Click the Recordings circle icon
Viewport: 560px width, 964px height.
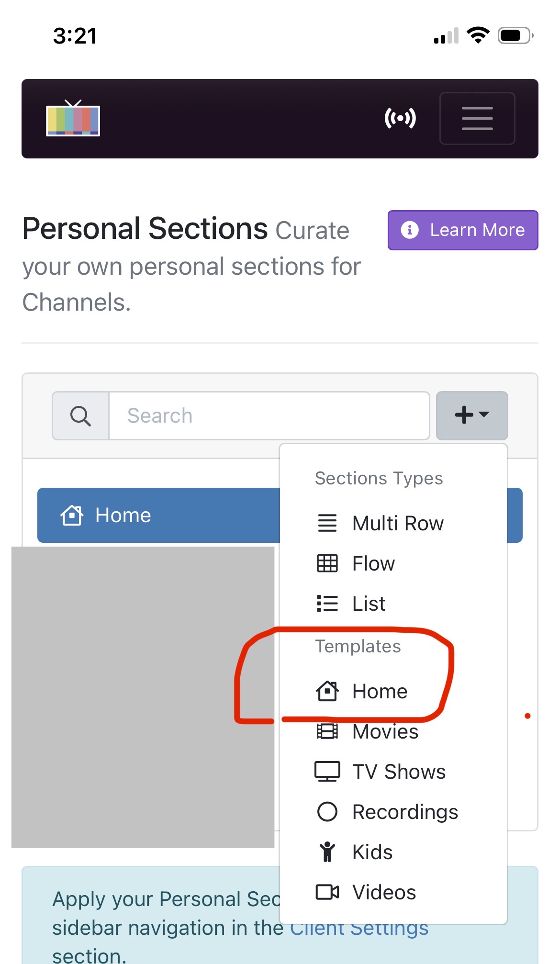(x=327, y=812)
